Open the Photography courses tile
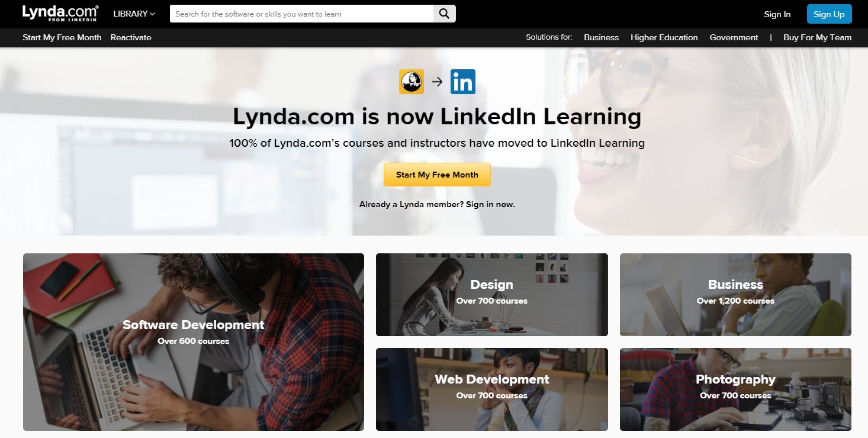This screenshot has height=438, width=868. (735, 389)
